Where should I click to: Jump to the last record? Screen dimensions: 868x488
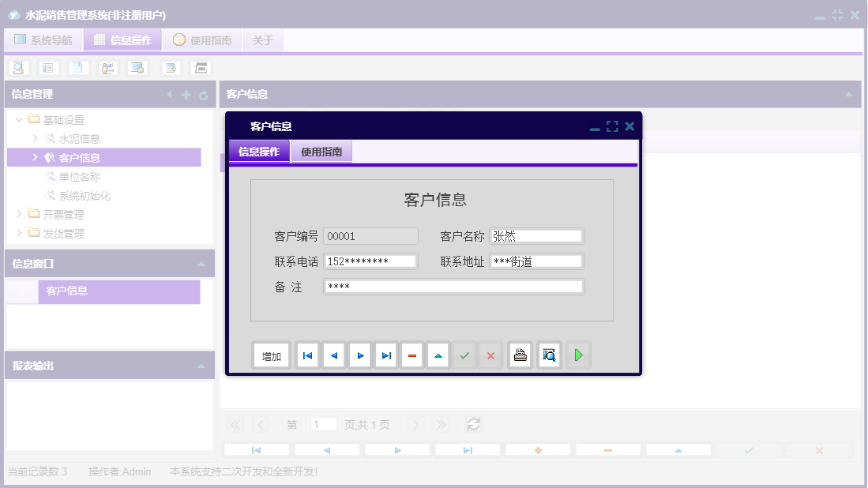385,355
